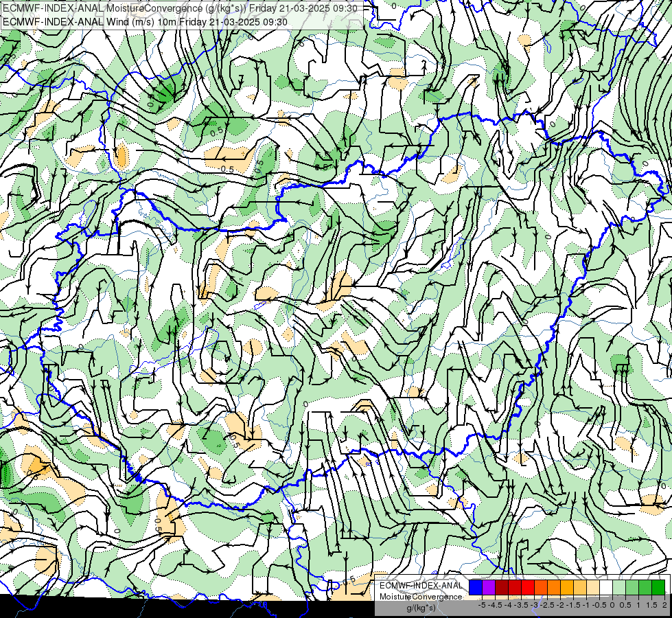Click the orange-red swatch between -3 and -2.5

pyautogui.click(x=541, y=588)
